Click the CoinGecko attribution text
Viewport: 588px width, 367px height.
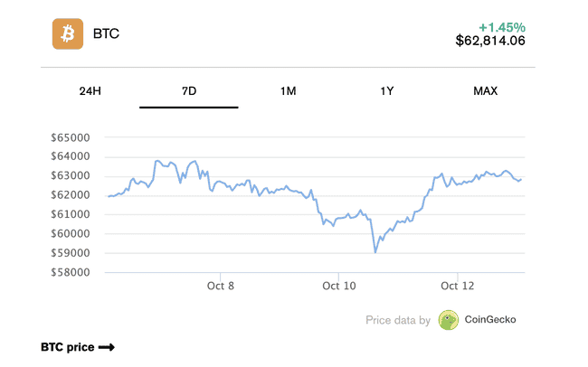pos(491,319)
